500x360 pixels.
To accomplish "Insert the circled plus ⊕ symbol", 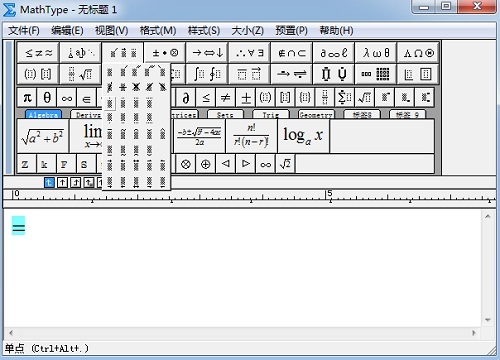I will [206, 164].
